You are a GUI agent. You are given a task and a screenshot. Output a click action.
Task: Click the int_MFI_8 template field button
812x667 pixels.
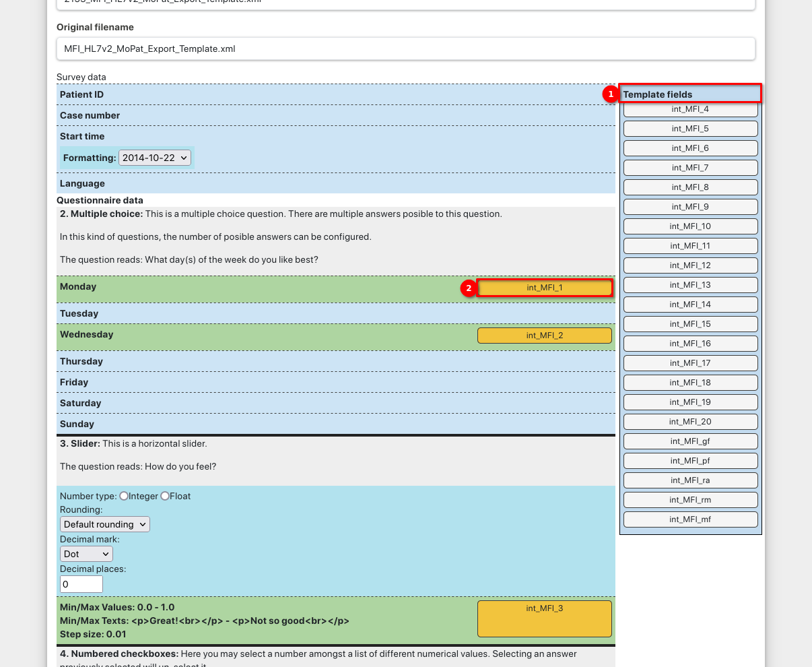coord(689,187)
